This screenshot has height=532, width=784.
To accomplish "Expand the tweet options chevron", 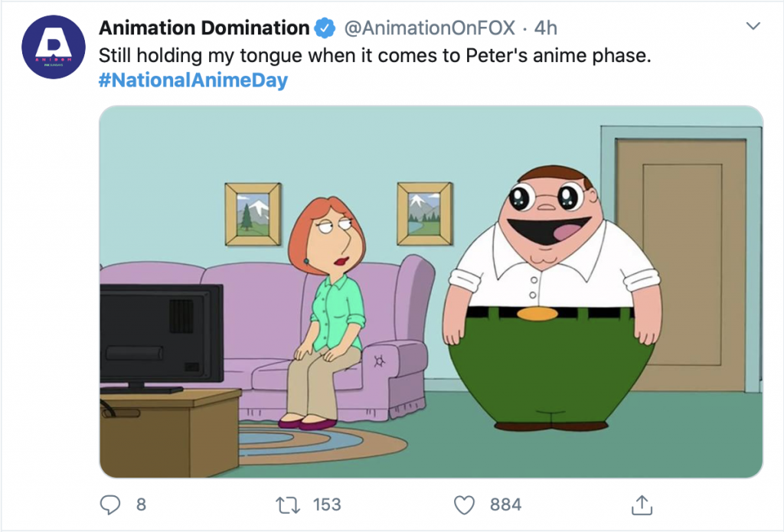I will coord(753,27).
